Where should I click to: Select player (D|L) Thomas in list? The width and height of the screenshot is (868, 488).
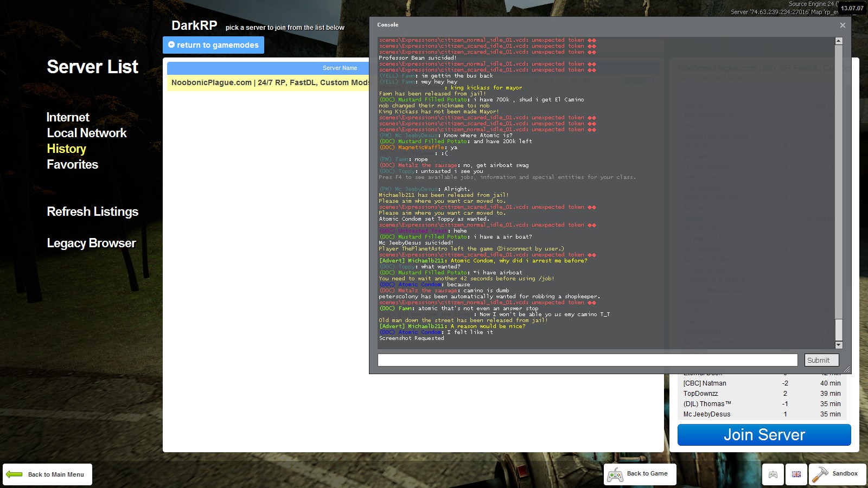pyautogui.click(x=762, y=404)
